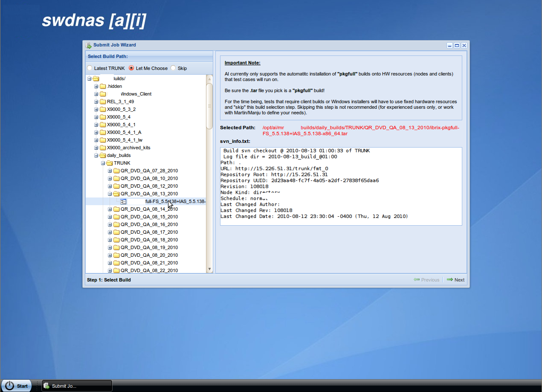
Task: Click the Previous button
Action: tap(426, 280)
